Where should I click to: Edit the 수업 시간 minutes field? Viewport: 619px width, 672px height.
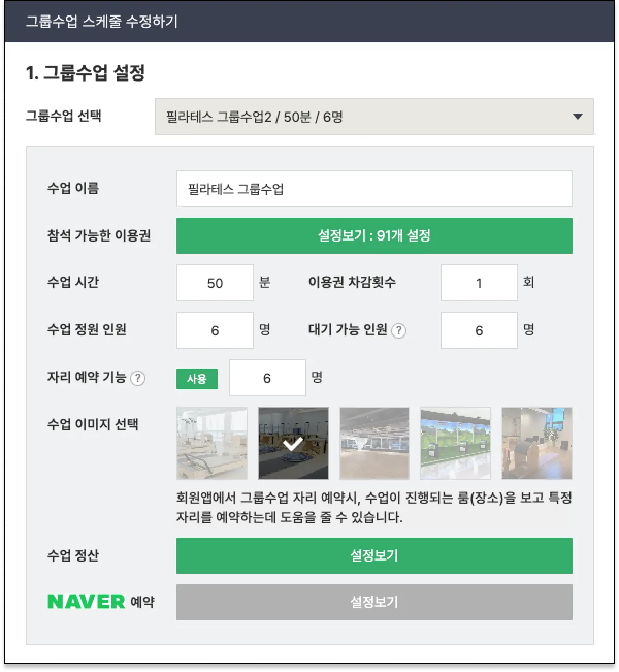tap(215, 283)
